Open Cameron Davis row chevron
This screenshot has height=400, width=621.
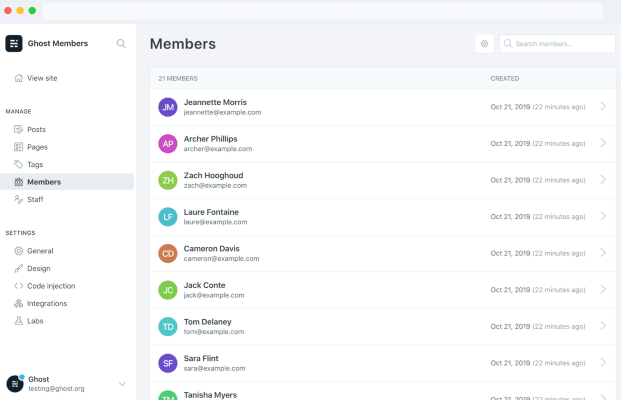tap(603, 253)
